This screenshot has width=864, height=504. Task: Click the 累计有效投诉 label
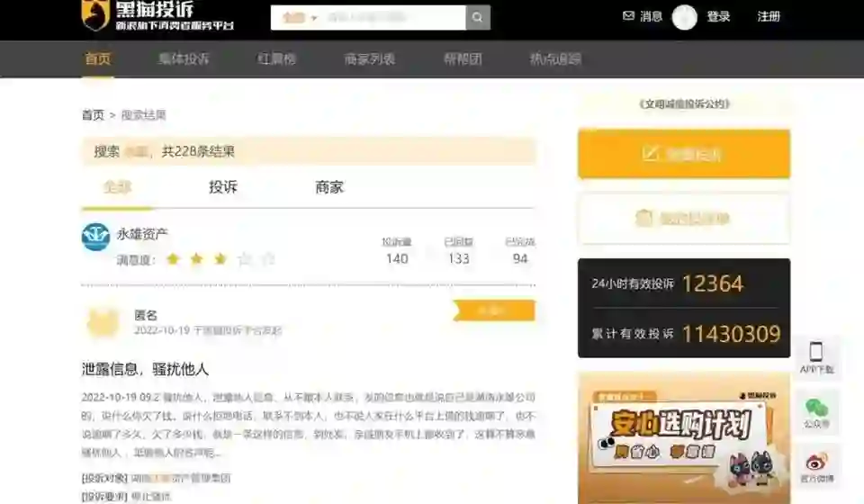[x=633, y=334]
